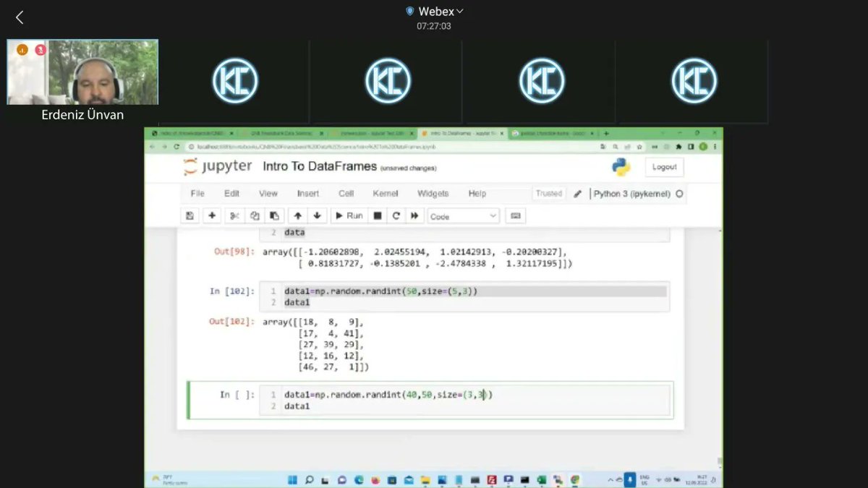Viewport: 868px width, 488px height.
Task: Run the current cell
Action: (x=349, y=215)
